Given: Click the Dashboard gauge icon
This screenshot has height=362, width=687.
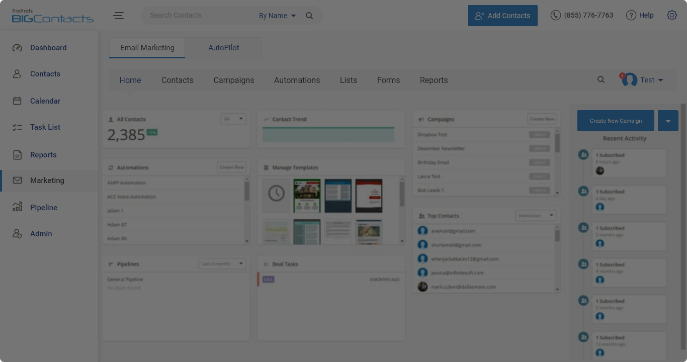Looking at the screenshot, I should [x=17, y=47].
